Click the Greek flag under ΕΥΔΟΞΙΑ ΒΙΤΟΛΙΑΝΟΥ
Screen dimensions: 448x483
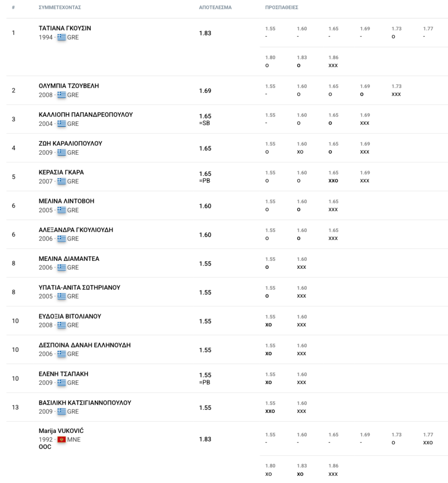[x=61, y=325]
